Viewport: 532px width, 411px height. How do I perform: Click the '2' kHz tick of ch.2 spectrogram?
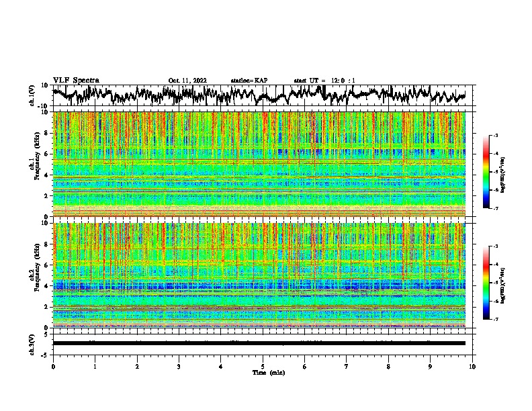[46, 307]
